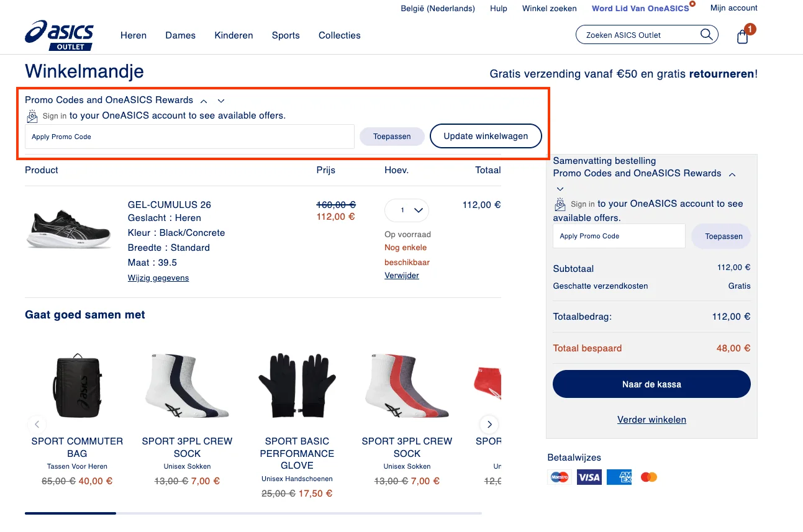Collapse the Promo Codes and Rewards section
The height and width of the screenshot is (532, 803).
[203, 100]
